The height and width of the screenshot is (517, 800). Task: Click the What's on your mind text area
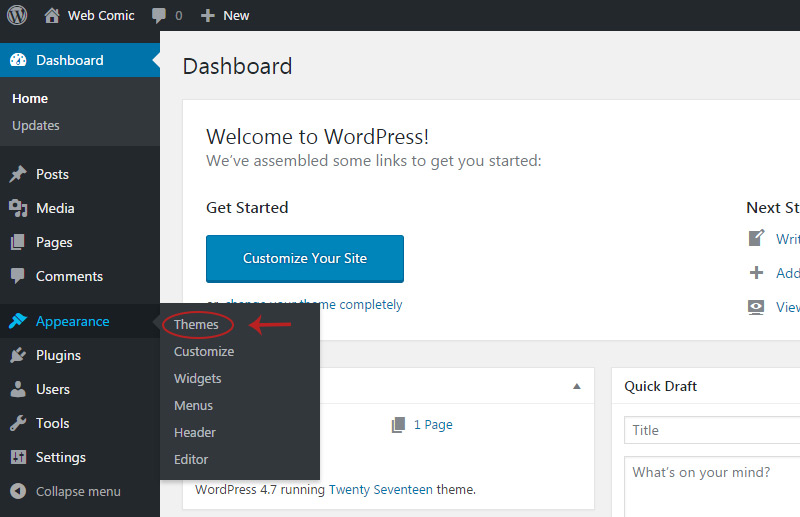[712, 487]
